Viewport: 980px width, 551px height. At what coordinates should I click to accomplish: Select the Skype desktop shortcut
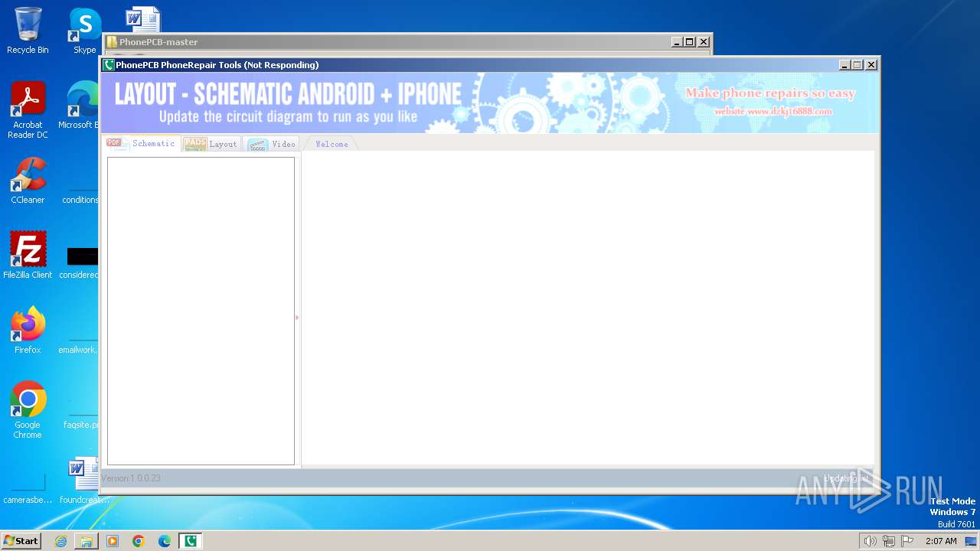coord(84,31)
